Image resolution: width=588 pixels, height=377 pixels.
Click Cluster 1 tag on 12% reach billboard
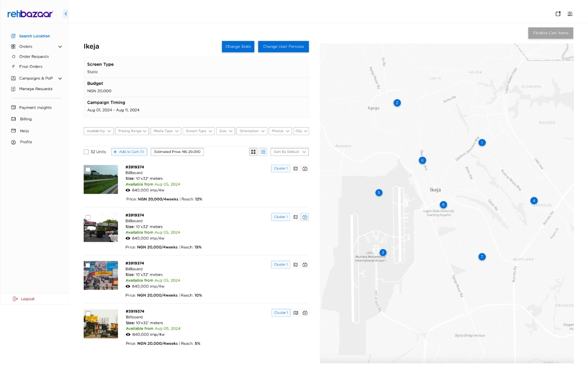pos(281,168)
